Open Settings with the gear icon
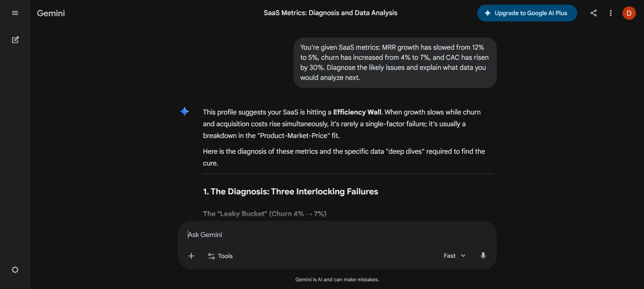 (15, 270)
